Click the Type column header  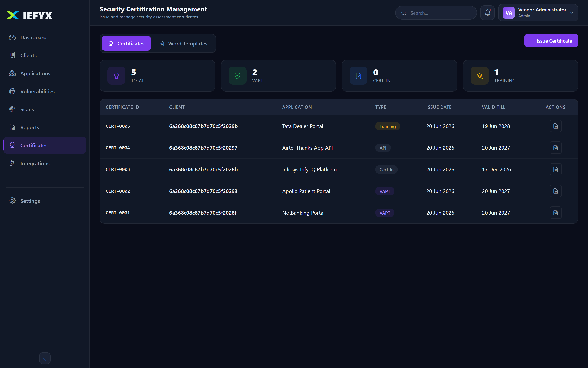click(x=381, y=107)
